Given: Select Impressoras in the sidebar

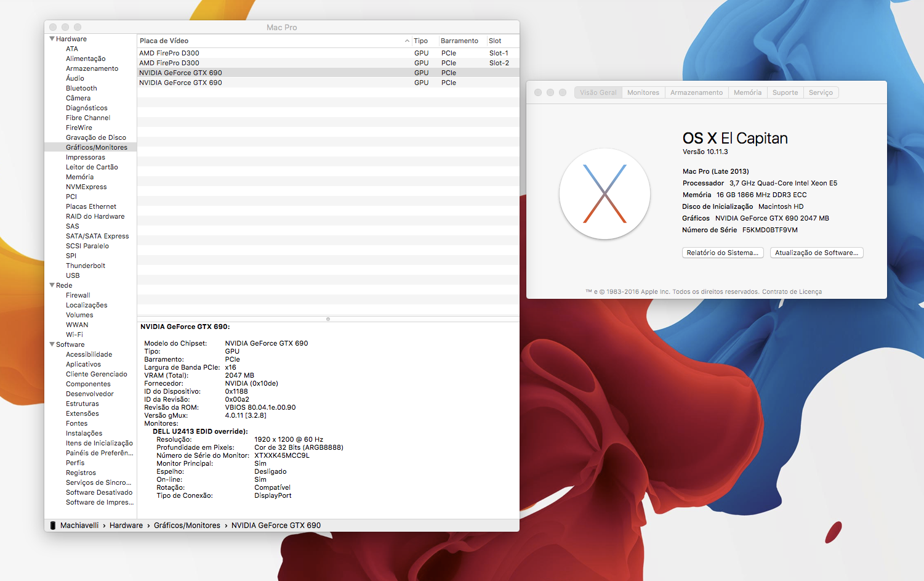Looking at the screenshot, I should coord(86,157).
